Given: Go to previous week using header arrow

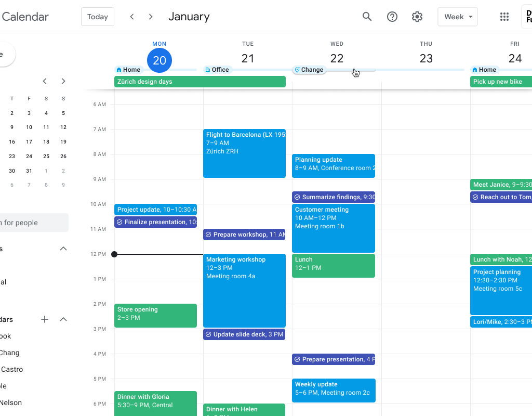Looking at the screenshot, I should coord(132,17).
